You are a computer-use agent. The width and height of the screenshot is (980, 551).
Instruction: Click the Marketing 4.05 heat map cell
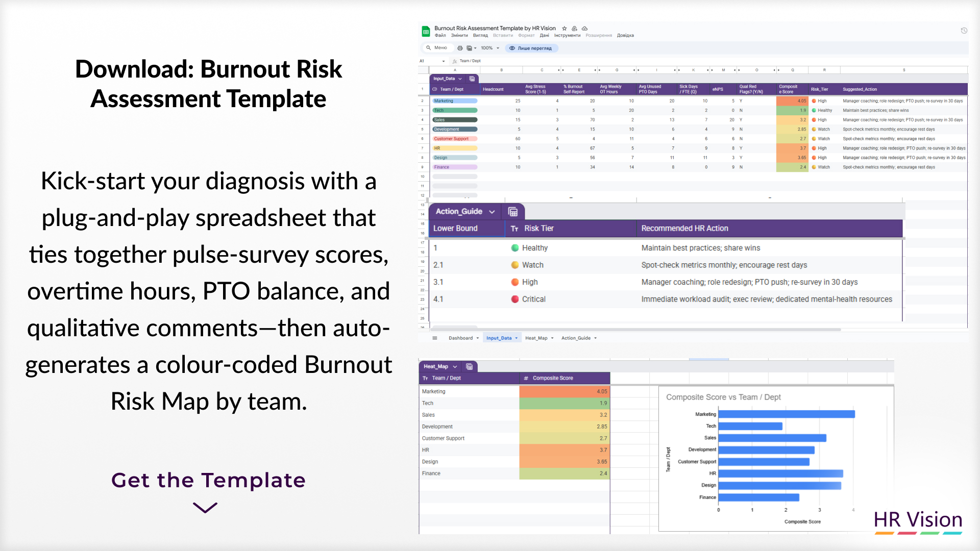pyautogui.click(x=565, y=391)
